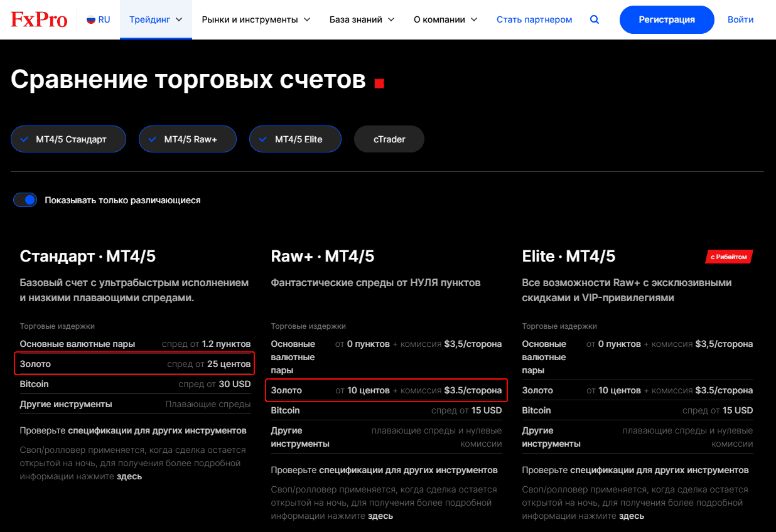Select спред от 30 USD value
The height and width of the screenshot is (532, 776).
[x=215, y=384]
